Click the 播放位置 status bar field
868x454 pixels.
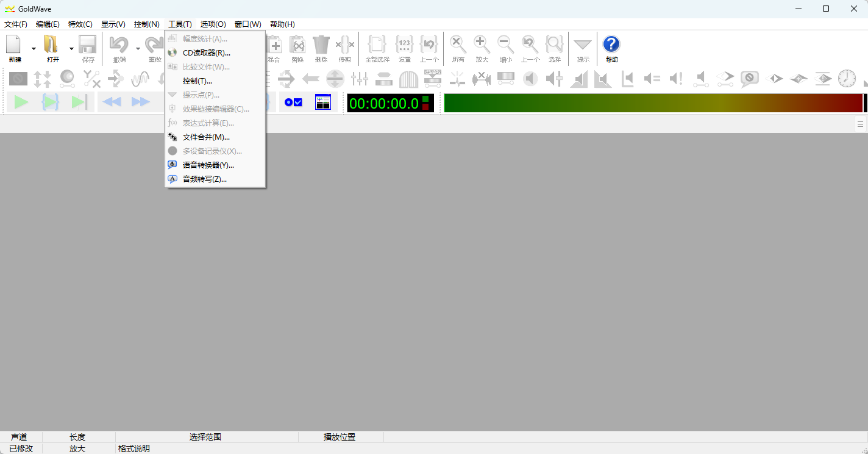coord(341,437)
